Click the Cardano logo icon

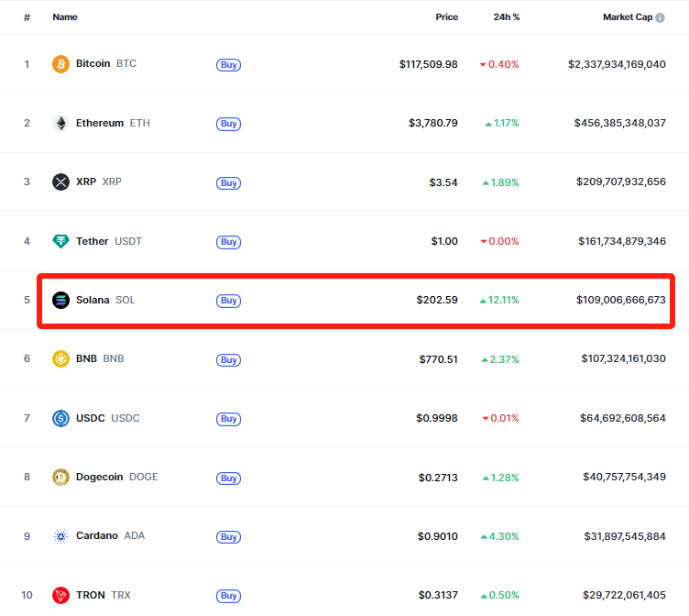tap(60, 536)
